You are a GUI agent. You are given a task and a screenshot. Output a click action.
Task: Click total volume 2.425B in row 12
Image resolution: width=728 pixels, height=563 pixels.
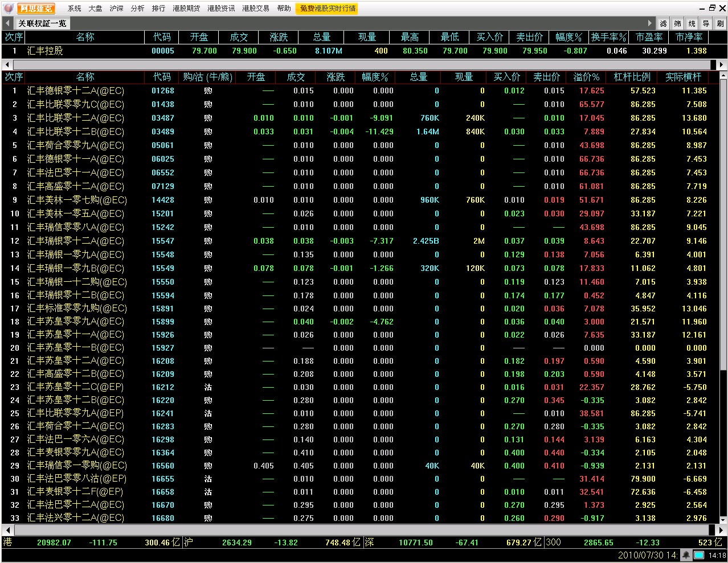(x=426, y=241)
